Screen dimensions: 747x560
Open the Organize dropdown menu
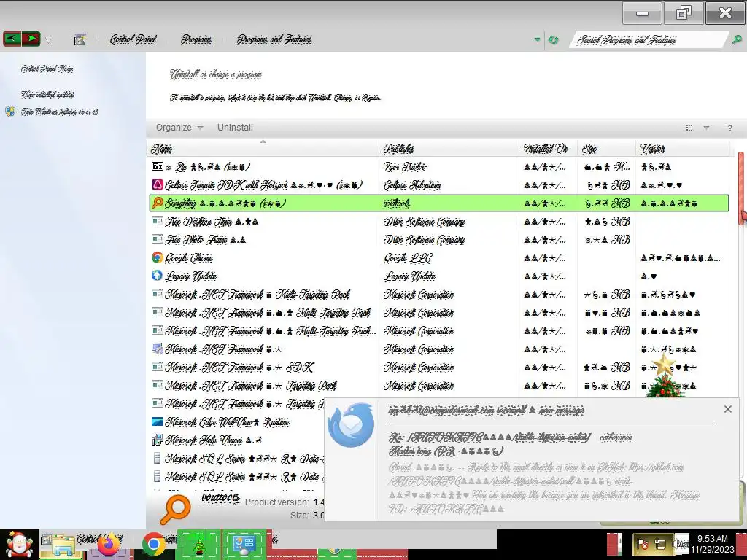coord(179,128)
